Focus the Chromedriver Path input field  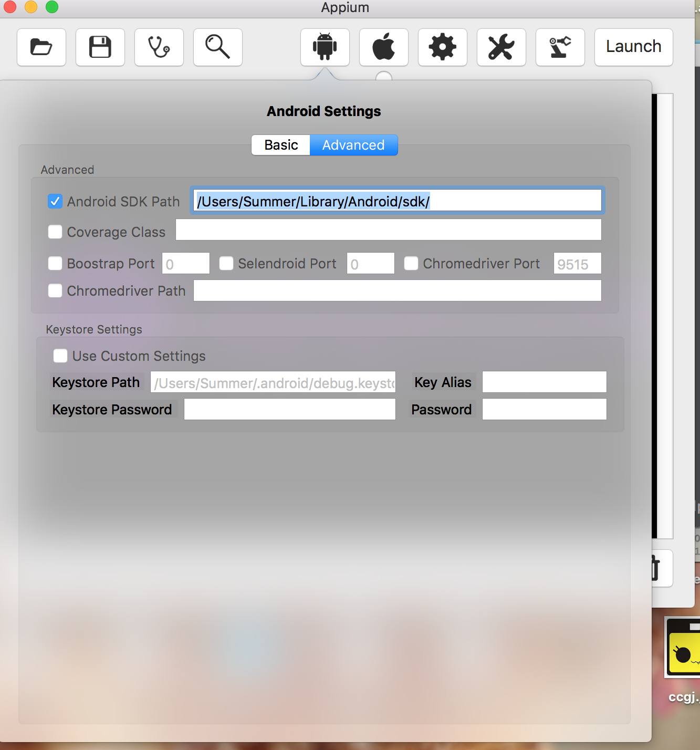(397, 290)
